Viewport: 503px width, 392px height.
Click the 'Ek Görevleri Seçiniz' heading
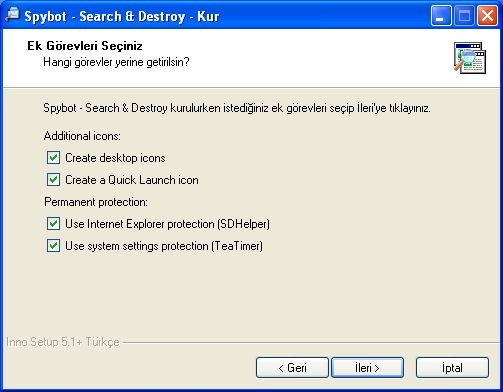[x=85, y=46]
